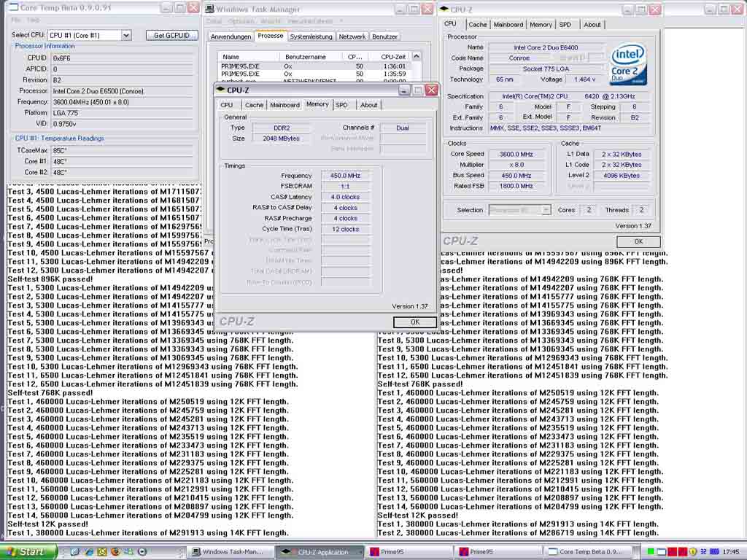The height and width of the screenshot is (560, 747).
Task: Select About tab in rear CPU-Z window
Action: click(592, 25)
